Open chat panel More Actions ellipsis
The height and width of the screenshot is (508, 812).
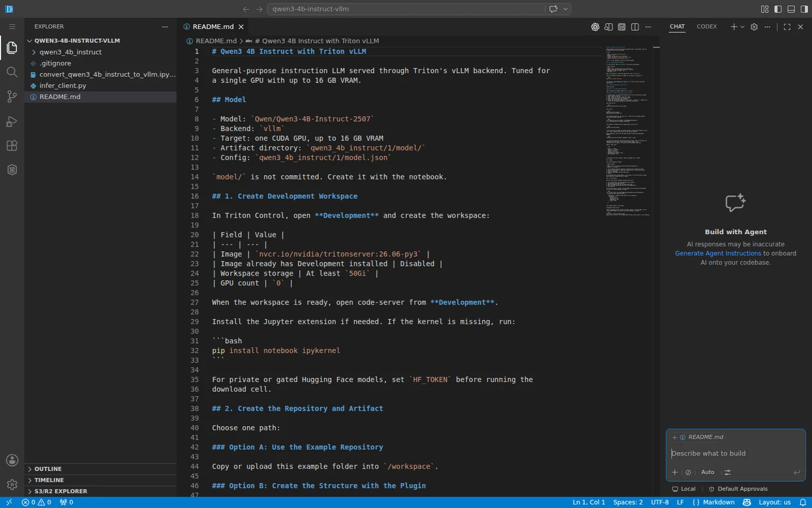pyautogui.click(x=767, y=27)
